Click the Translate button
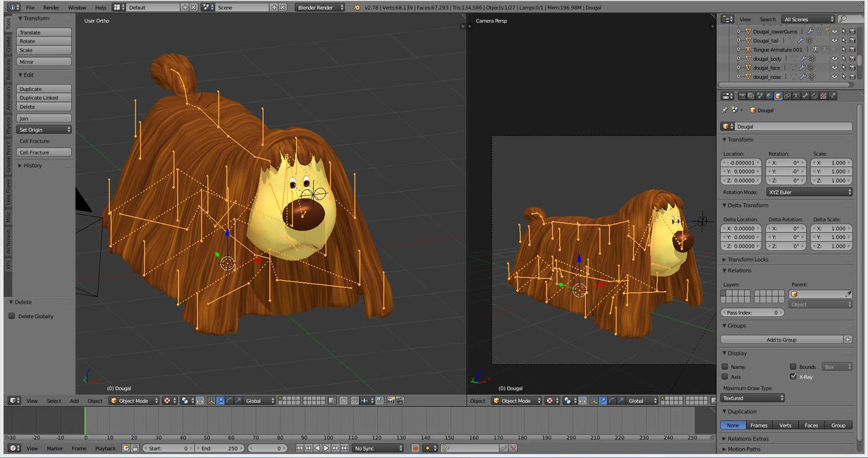The height and width of the screenshot is (458, 868). [44, 32]
